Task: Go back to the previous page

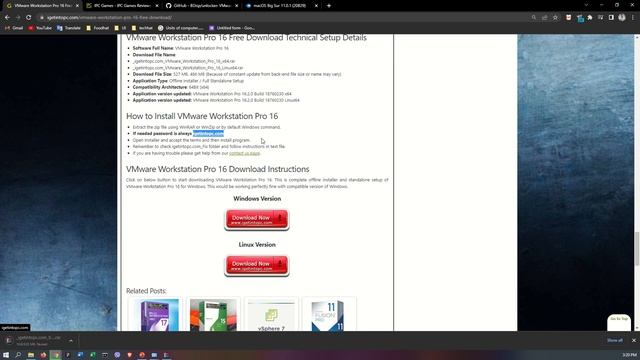Action: click(x=7, y=18)
